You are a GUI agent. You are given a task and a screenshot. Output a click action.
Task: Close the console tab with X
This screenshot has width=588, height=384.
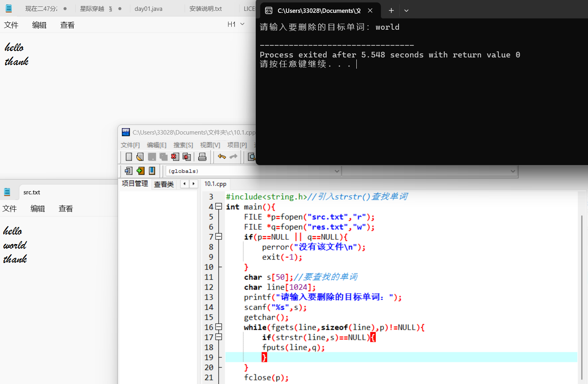tap(370, 10)
